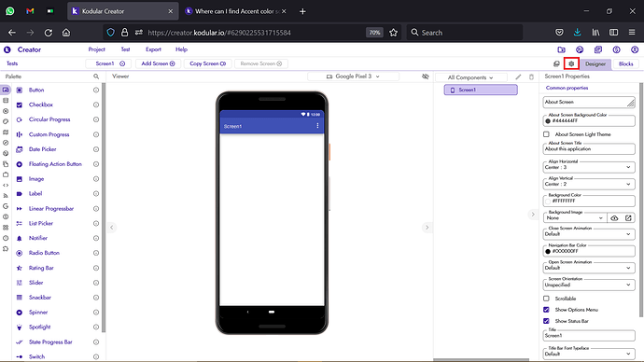This screenshot has width=644, height=362.
Task: Check the Scrollable option
Action: click(x=546, y=299)
